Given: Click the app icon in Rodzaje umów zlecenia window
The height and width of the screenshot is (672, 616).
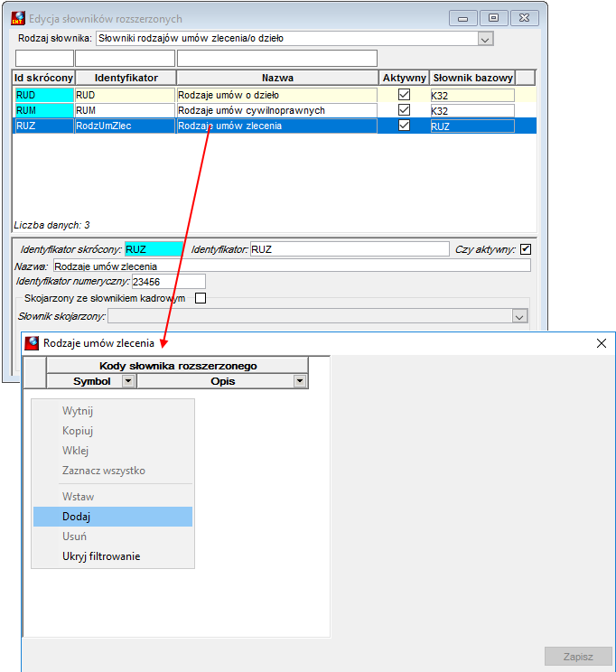Looking at the screenshot, I should pos(32,343).
